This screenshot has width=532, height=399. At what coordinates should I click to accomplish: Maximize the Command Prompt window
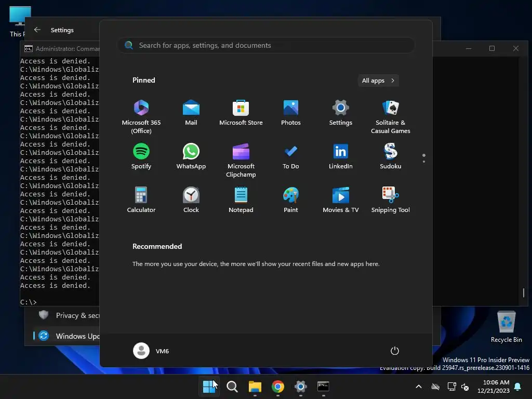(492, 48)
